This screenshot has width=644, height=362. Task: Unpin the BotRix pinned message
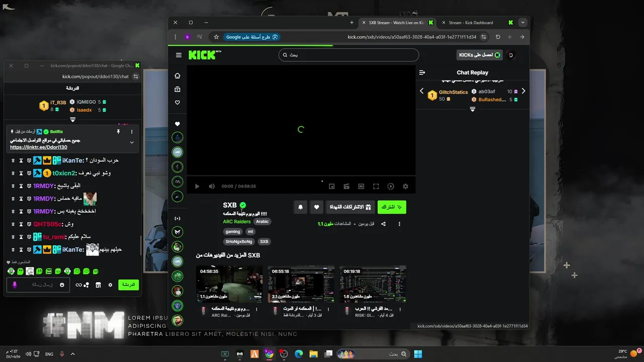pyautogui.click(x=118, y=132)
